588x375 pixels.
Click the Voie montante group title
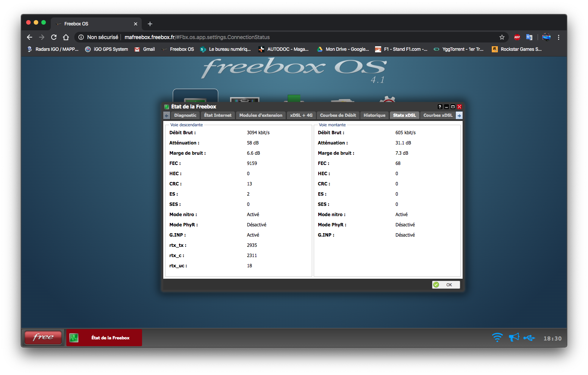point(332,125)
